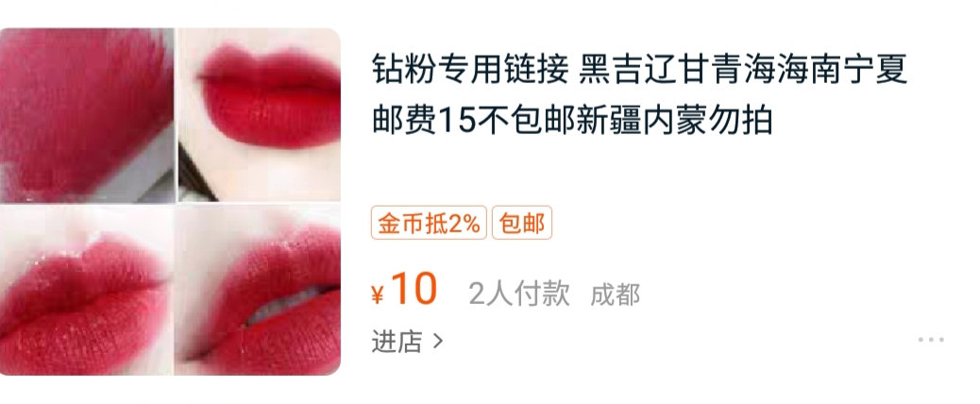Click the 新疆内蒙勿拍 title text
980x404 pixels.
[x=674, y=121]
